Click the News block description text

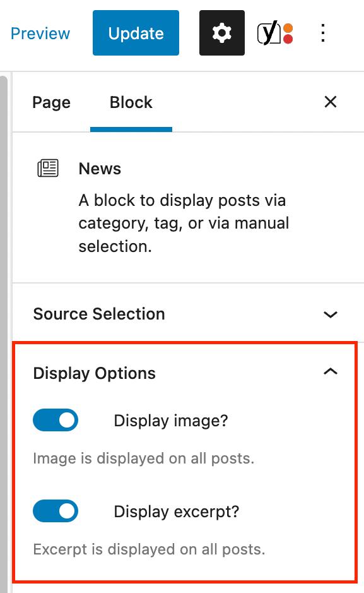click(184, 223)
